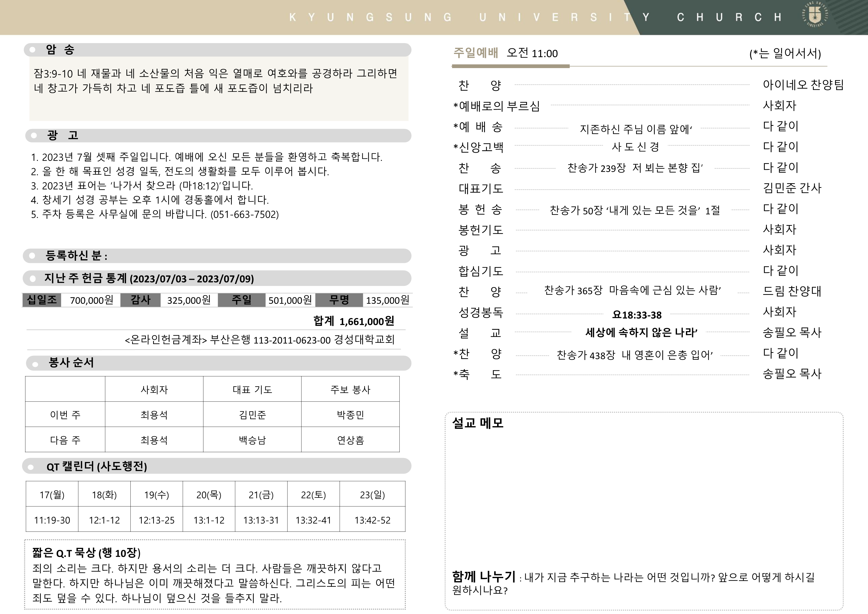
Task: Click the 무명 label cell
Action: (339, 300)
